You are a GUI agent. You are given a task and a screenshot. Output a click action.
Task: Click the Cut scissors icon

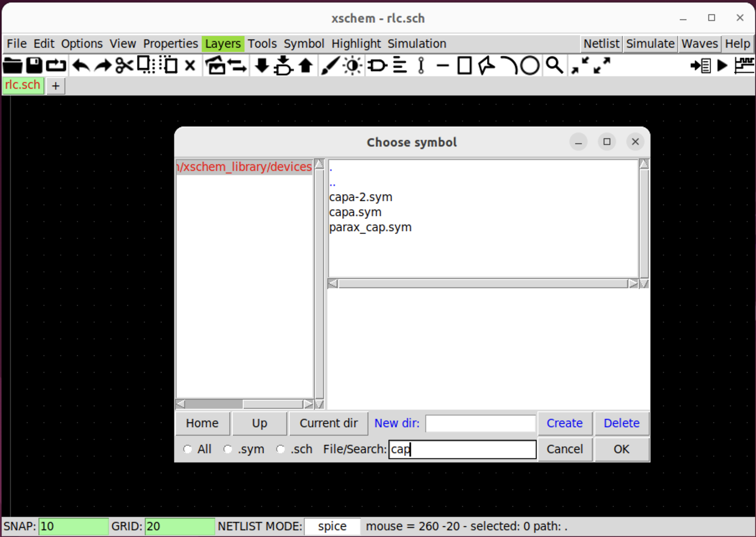pyautogui.click(x=124, y=66)
